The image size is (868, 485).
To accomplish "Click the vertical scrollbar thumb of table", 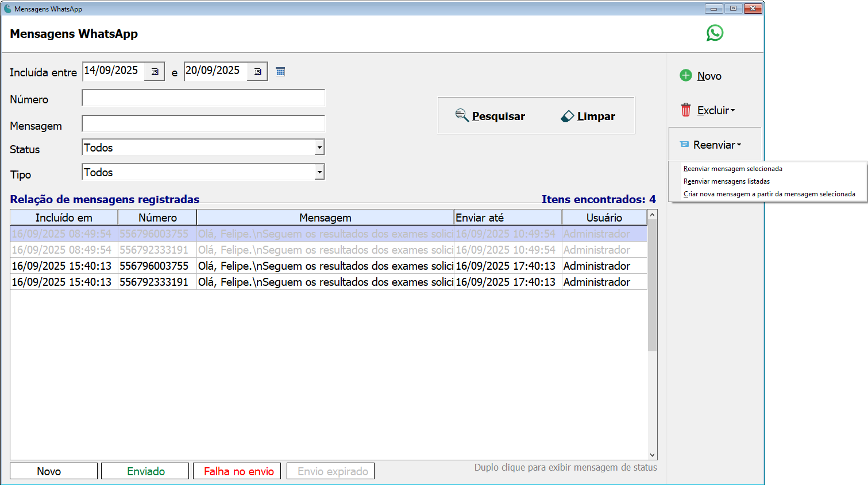I will coord(652,285).
